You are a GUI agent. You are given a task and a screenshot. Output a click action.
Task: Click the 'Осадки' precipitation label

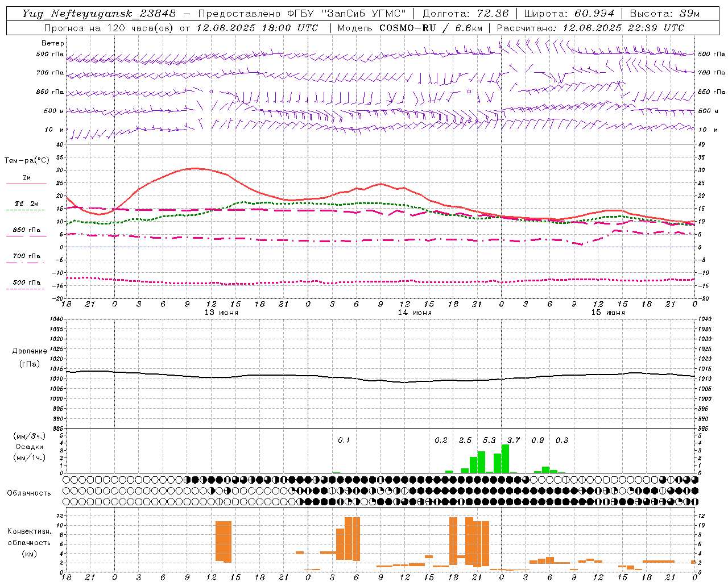(x=30, y=447)
